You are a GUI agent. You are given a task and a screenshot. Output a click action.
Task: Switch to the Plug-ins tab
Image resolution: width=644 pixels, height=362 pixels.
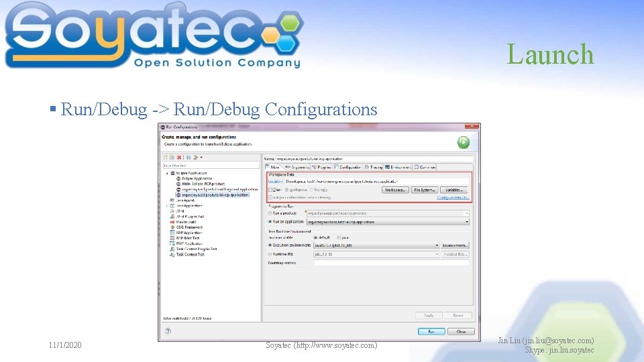coord(321,167)
